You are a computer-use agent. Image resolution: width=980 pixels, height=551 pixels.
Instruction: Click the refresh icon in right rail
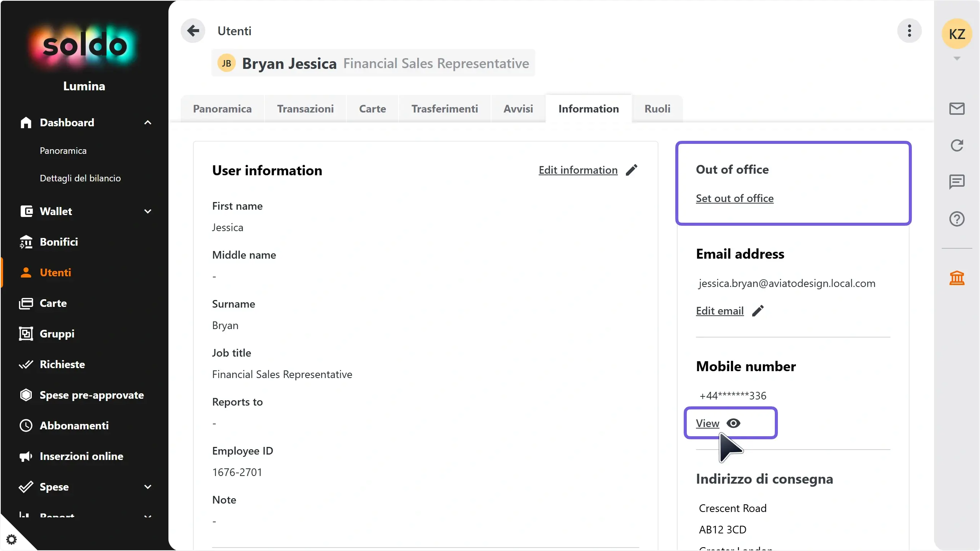tap(957, 145)
